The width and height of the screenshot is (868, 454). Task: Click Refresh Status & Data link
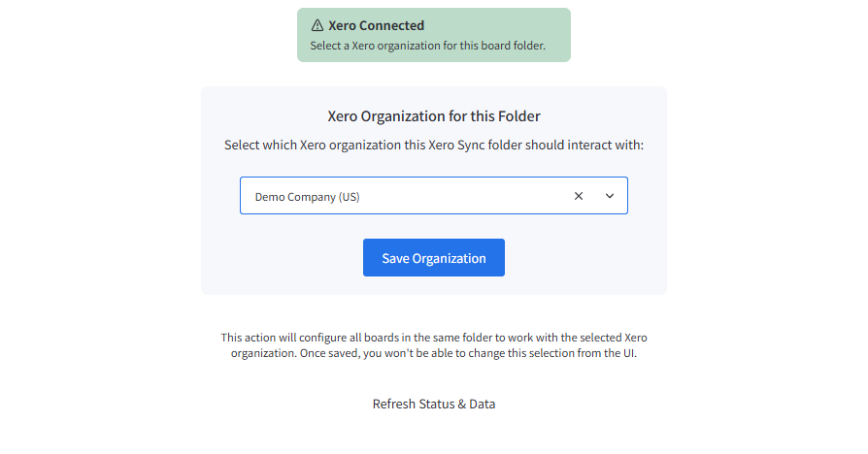pyautogui.click(x=433, y=404)
